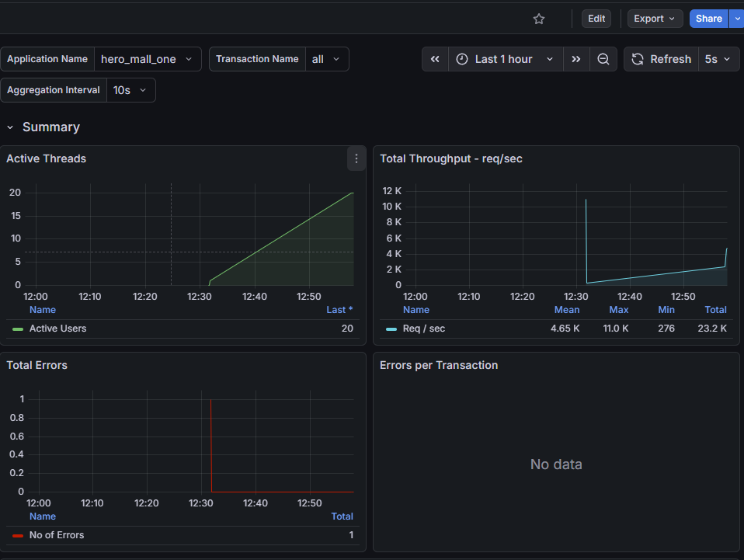Shift time range backward

tap(435, 59)
